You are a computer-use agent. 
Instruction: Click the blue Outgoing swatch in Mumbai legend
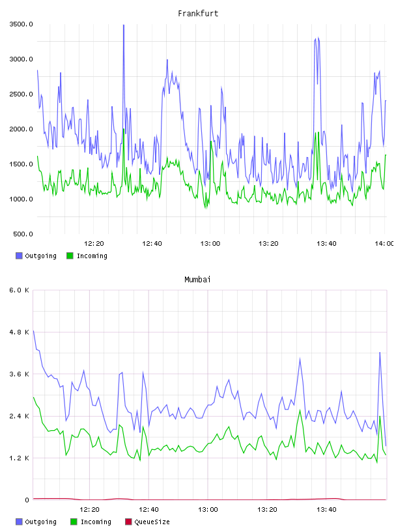(19, 522)
